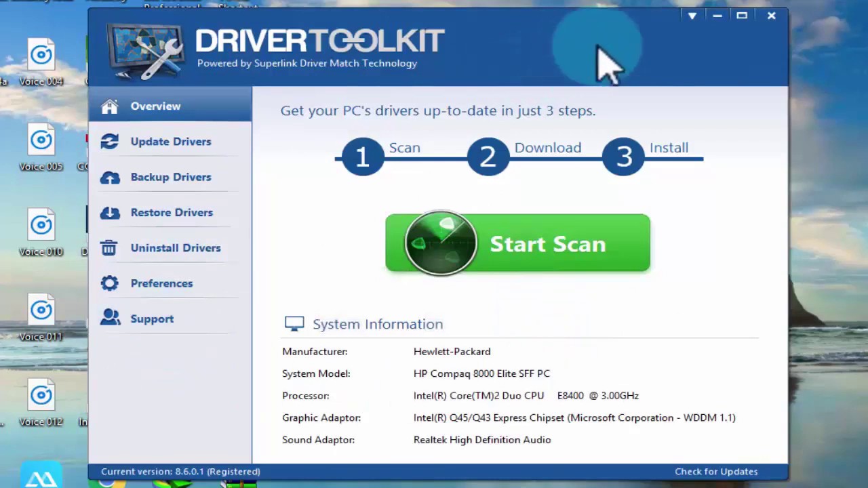868x488 pixels.
Task: Click the DriverToolkit wrench logo
Action: tap(144, 49)
